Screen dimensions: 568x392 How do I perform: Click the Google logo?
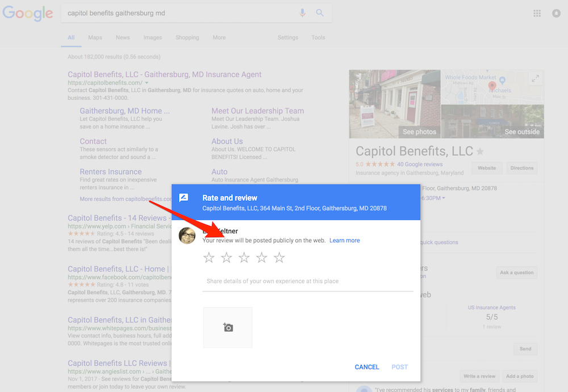(x=28, y=14)
